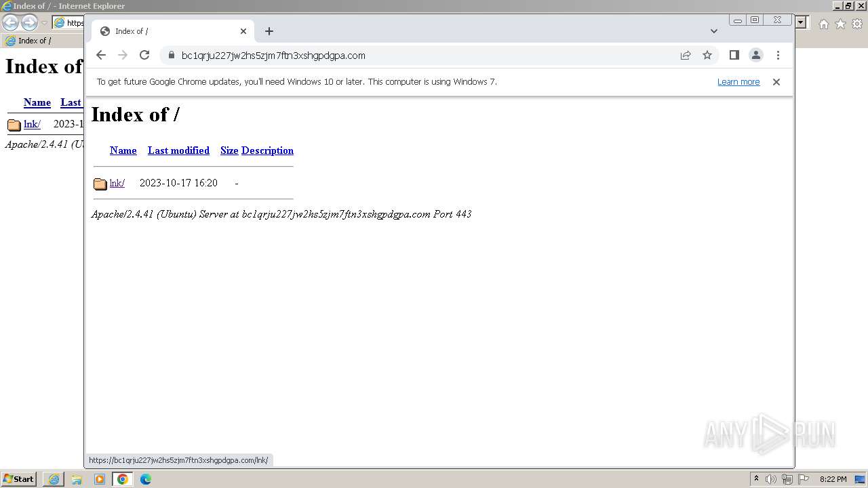Open Chrome side panel
Screen dimensions: 868x488
(734, 56)
